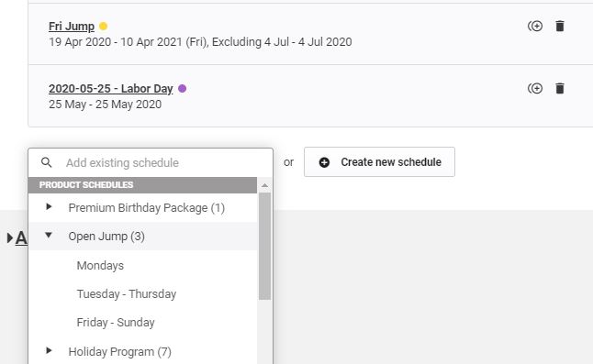This screenshot has width=593, height=364.
Task: Open the Fri Jump schedule link
Action: point(72,26)
